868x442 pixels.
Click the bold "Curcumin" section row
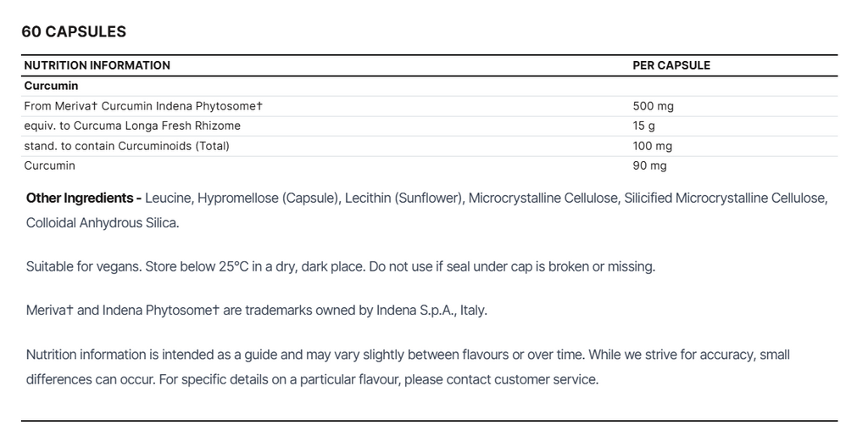[x=51, y=86]
